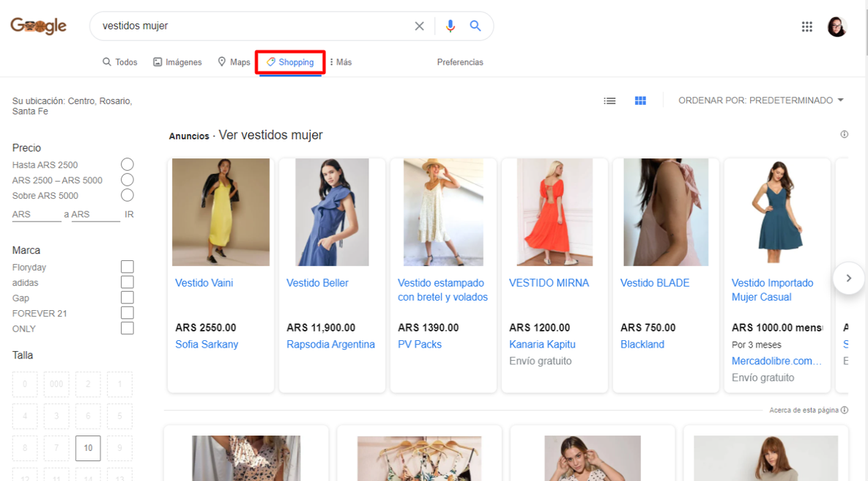The width and height of the screenshot is (868, 481).
Task: Select price Hasta ARS 2500
Action: 127,164
